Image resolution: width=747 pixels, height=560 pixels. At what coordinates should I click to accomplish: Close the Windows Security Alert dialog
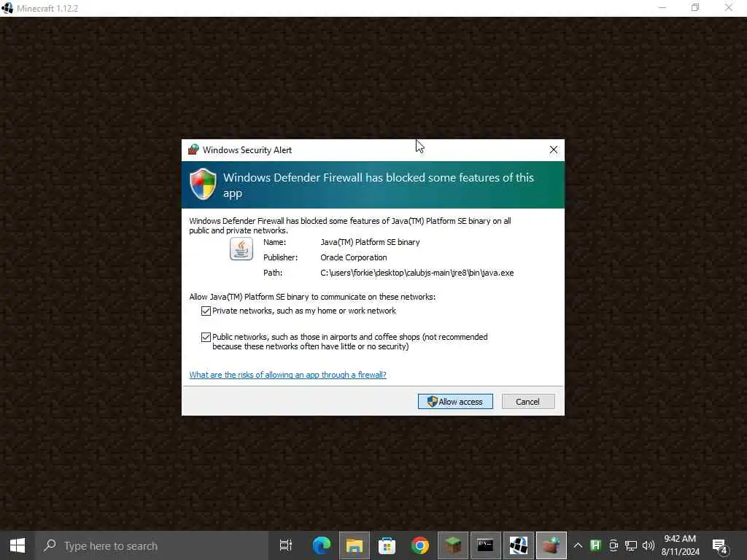click(x=553, y=149)
